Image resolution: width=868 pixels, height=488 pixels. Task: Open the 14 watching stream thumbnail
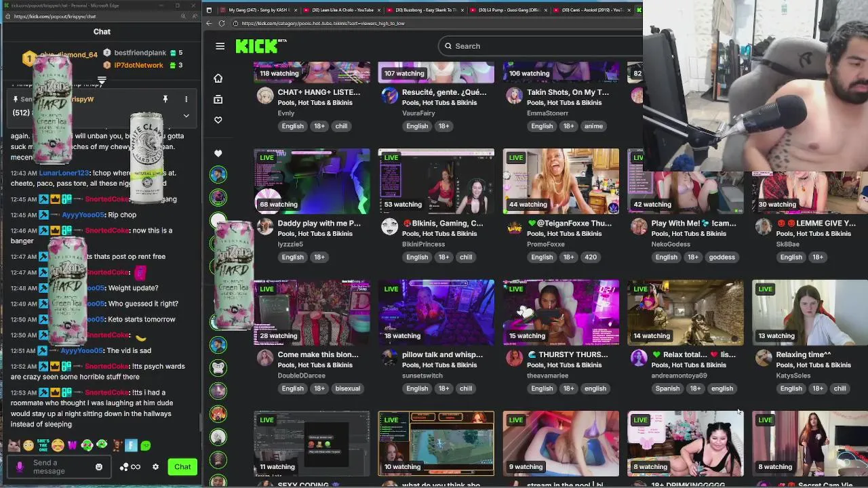point(686,312)
